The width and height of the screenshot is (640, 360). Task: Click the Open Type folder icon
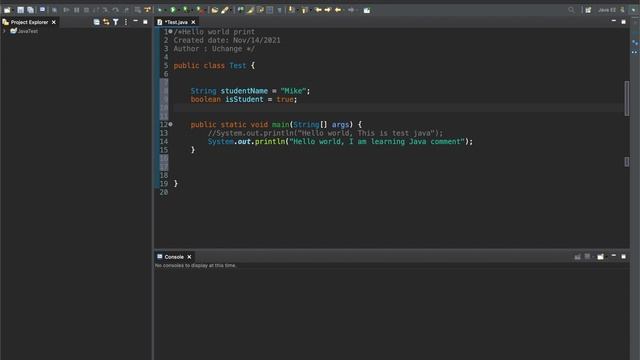pyautogui.click(x=215, y=10)
